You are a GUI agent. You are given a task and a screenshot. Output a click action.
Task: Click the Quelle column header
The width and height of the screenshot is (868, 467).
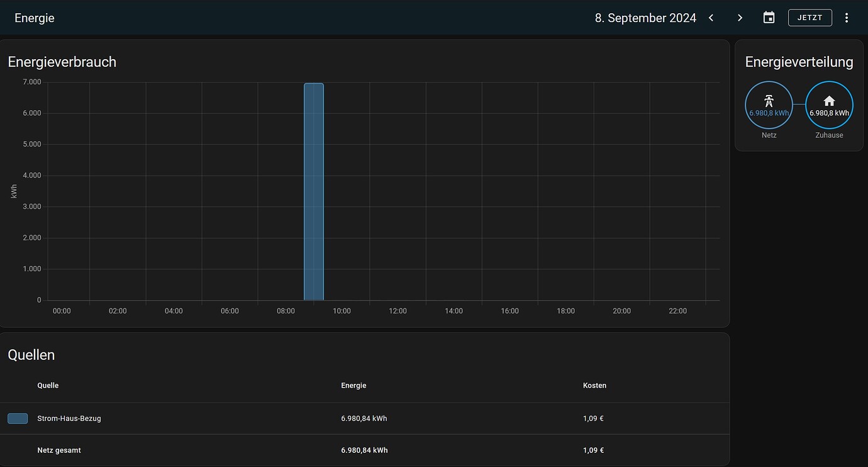point(48,385)
